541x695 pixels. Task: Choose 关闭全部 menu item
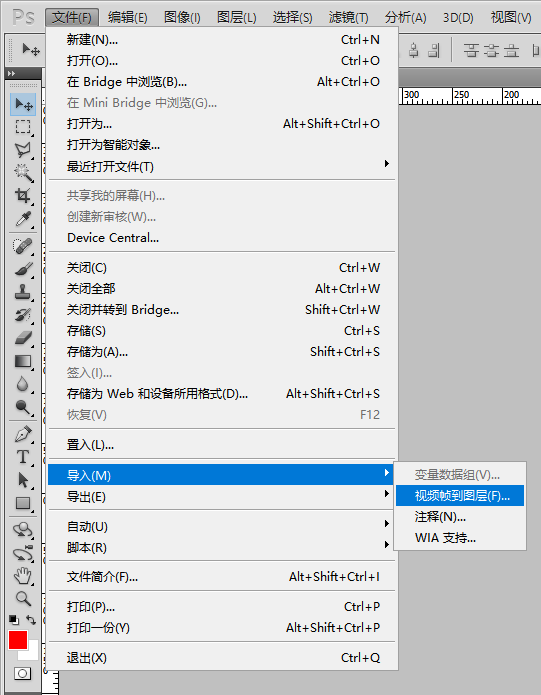click(x=222, y=289)
